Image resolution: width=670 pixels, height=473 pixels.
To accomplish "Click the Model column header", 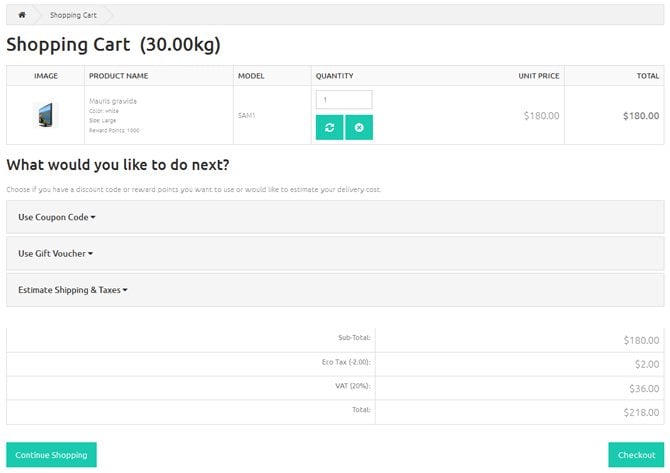I will [x=250, y=76].
